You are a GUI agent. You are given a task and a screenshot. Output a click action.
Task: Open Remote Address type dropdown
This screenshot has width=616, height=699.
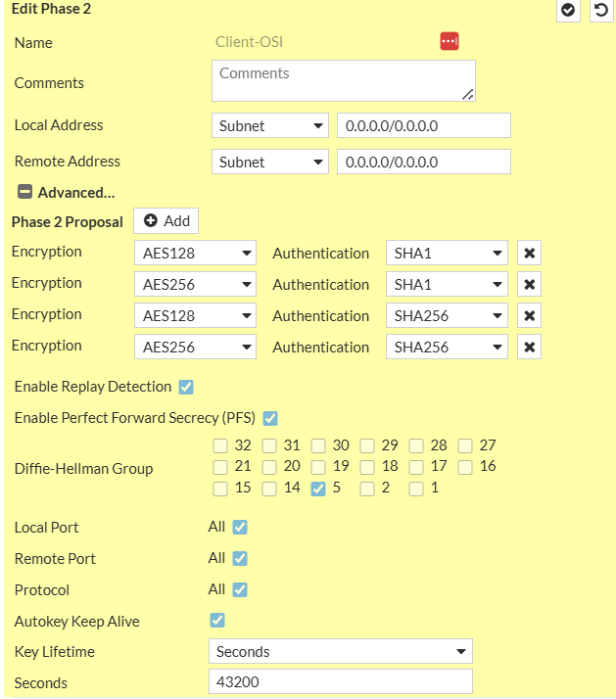(270, 162)
